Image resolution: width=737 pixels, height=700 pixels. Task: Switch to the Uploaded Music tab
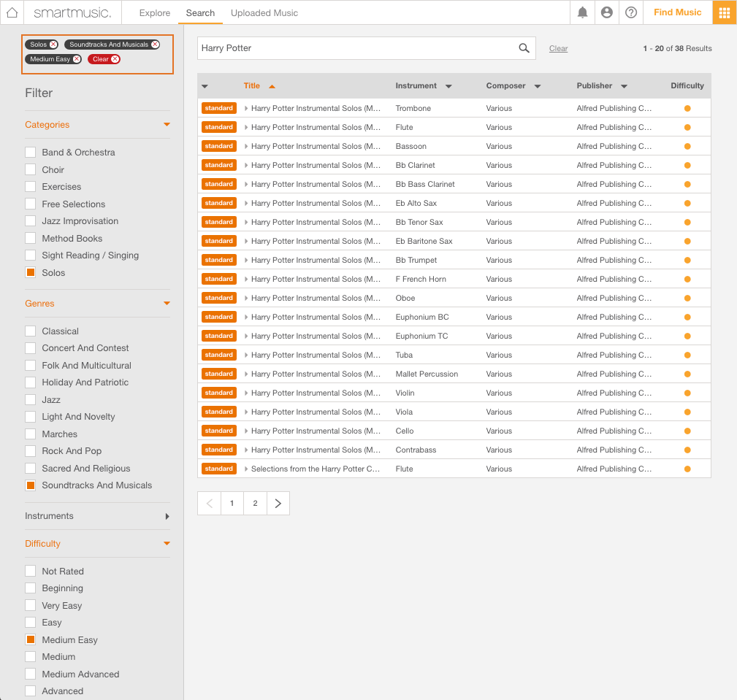coord(264,13)
